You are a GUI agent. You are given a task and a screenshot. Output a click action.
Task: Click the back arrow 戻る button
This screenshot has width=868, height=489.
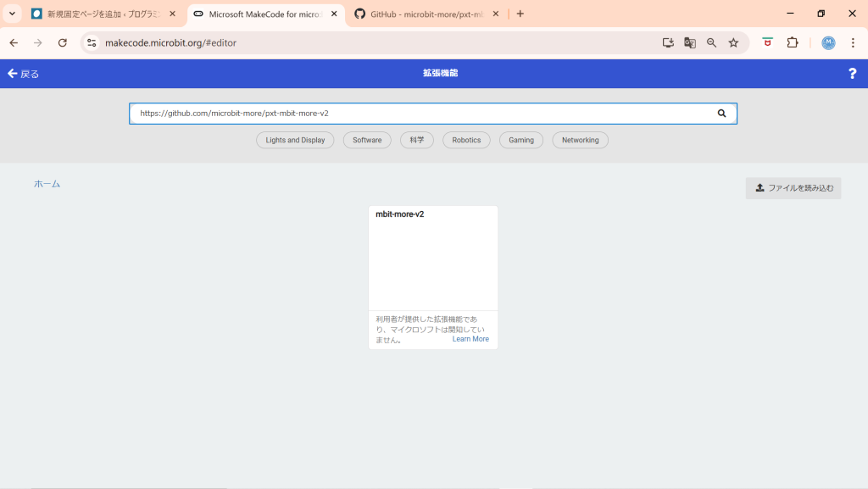[23, 74]
